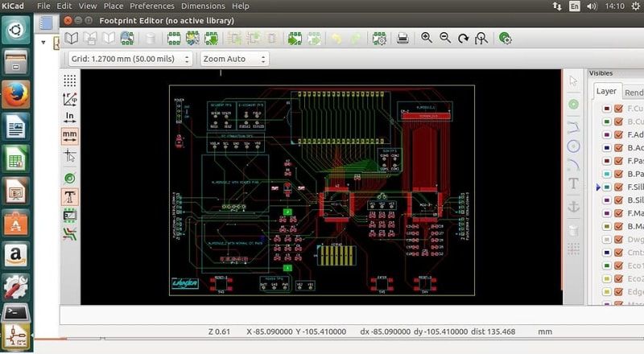Toggle visibility of B.SilkS layer
Image resolution: width=644 pixels, height=354 pixels.
coord(618,200)
